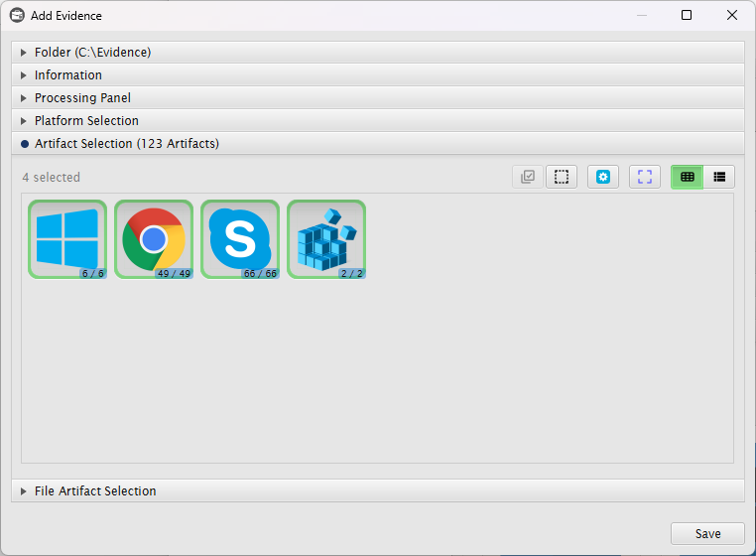Click the deselect all dashed-square icon
This screenshot has width=756, height=556.
click(x=562, y=177)
